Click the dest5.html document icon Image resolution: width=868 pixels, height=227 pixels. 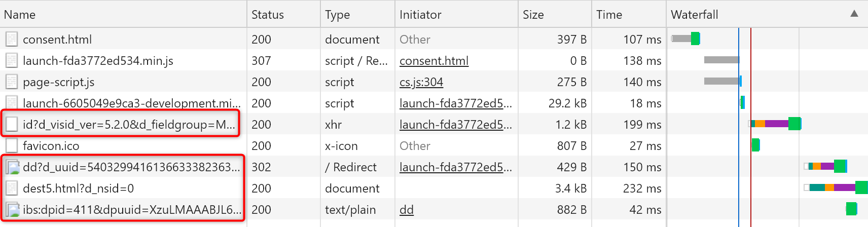12,188
